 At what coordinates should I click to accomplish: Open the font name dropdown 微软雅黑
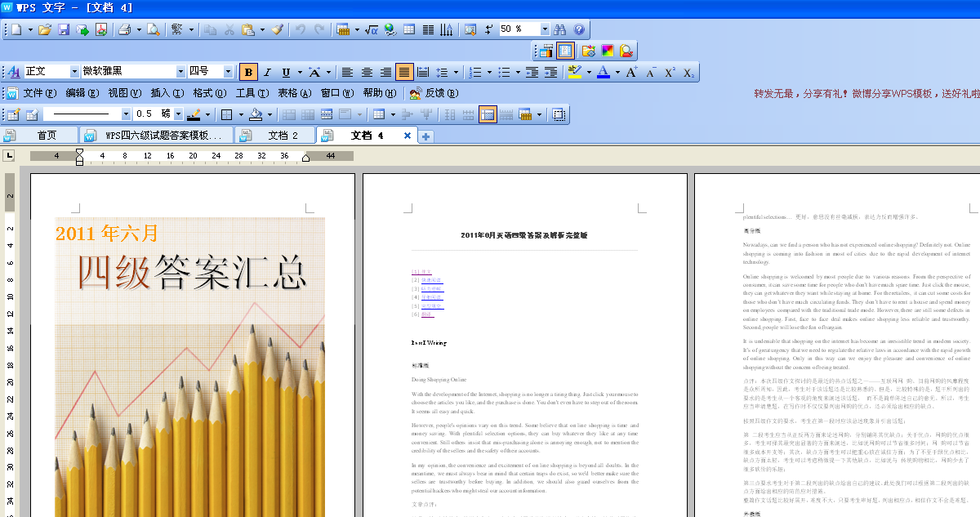[x=180, y=72]
